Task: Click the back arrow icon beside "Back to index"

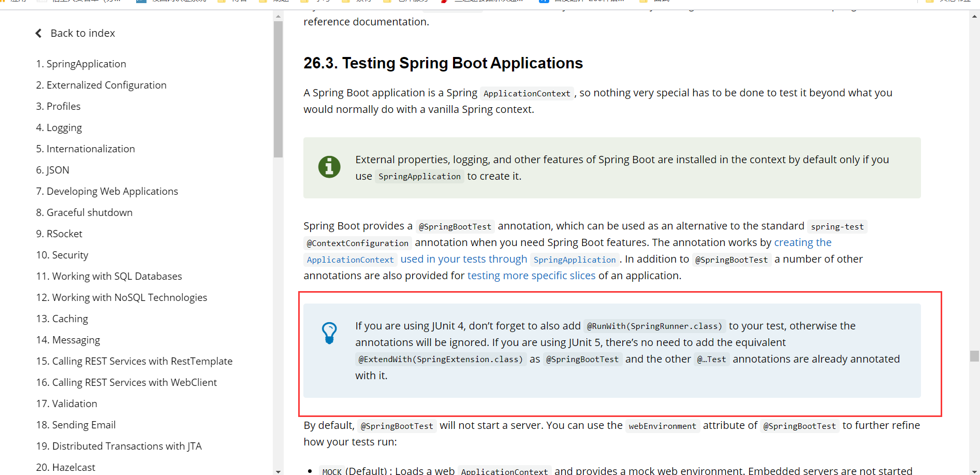Action: pos(38,33)
